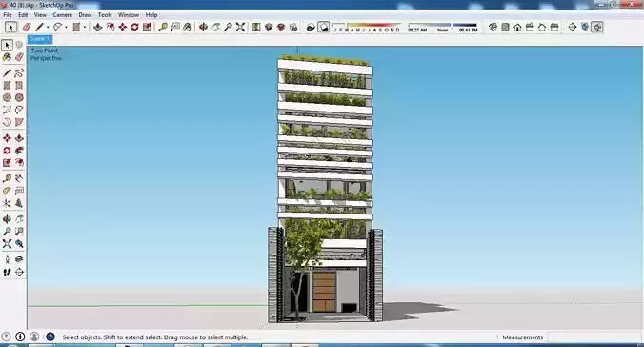The width and height of the screenshot is (644, 347).
Task: Open the status bar help question-mark icon
Action: coord(50,337)
